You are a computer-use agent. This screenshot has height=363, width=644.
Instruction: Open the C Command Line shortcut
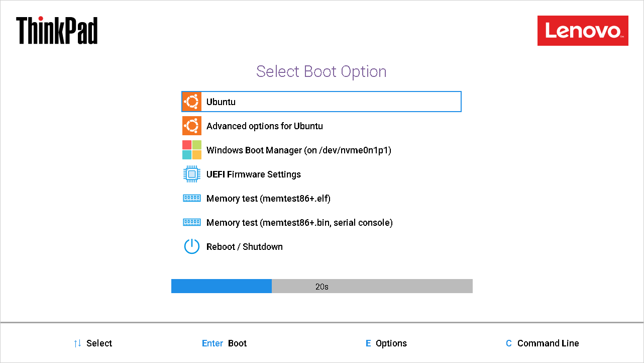[543, 343]
